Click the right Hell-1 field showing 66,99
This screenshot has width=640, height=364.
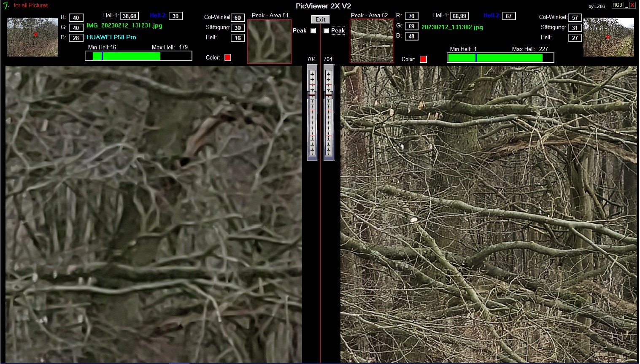(x=459, y=16)
